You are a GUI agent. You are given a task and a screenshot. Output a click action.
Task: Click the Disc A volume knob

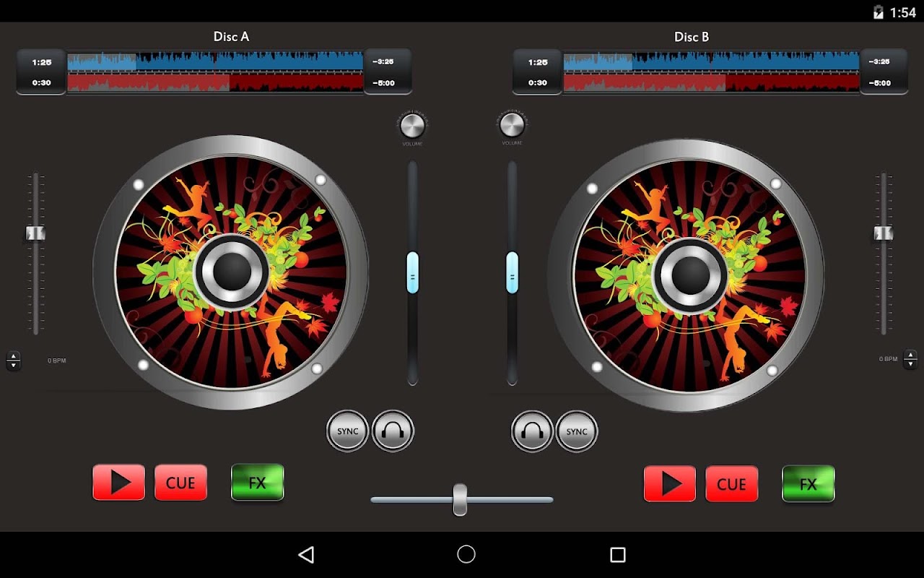[412, 125]
